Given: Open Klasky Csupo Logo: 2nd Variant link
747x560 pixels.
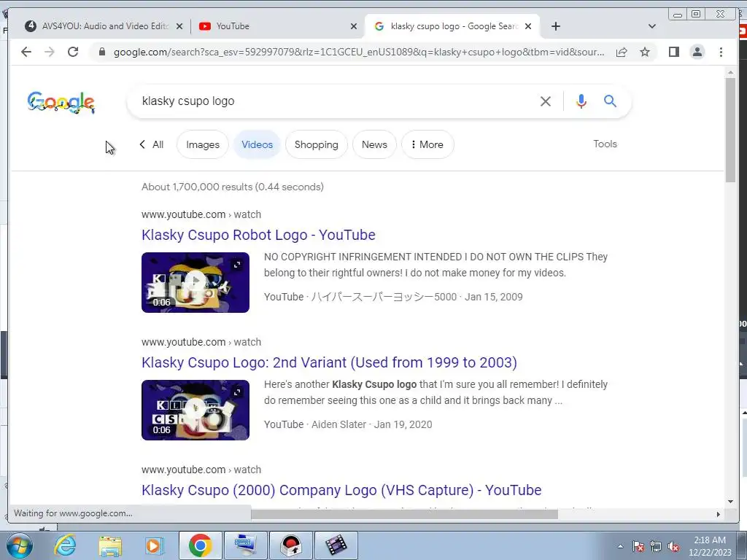Looking at the screenshot, I should coord(329,362).
